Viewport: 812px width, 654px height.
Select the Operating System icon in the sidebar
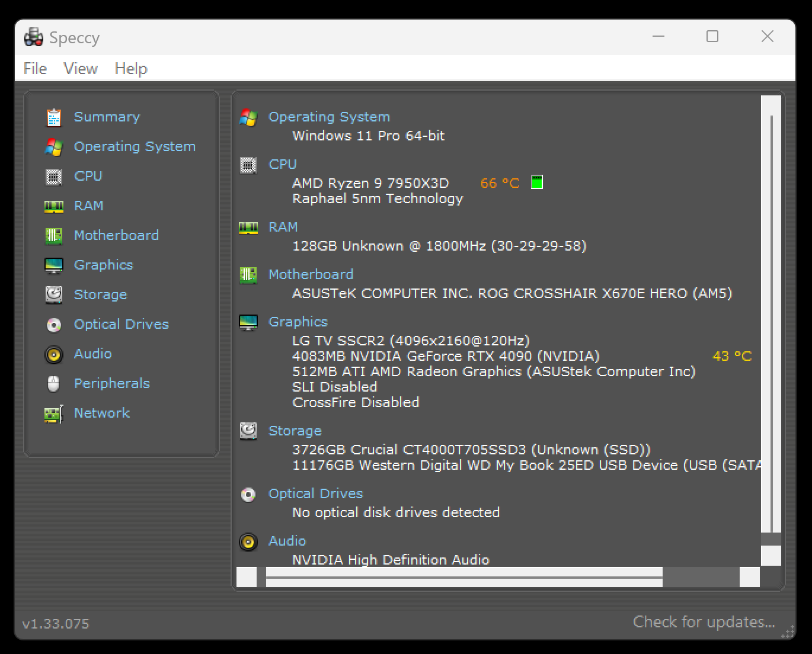tap(54, 147)
